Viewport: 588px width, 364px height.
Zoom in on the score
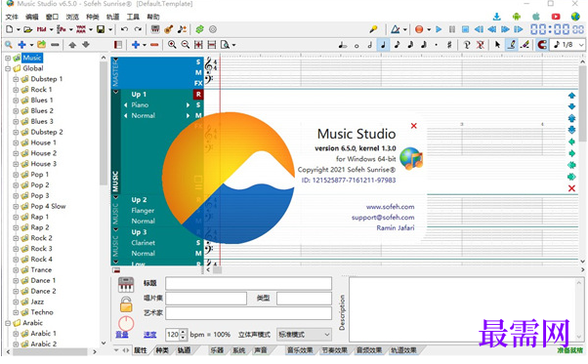172,45
